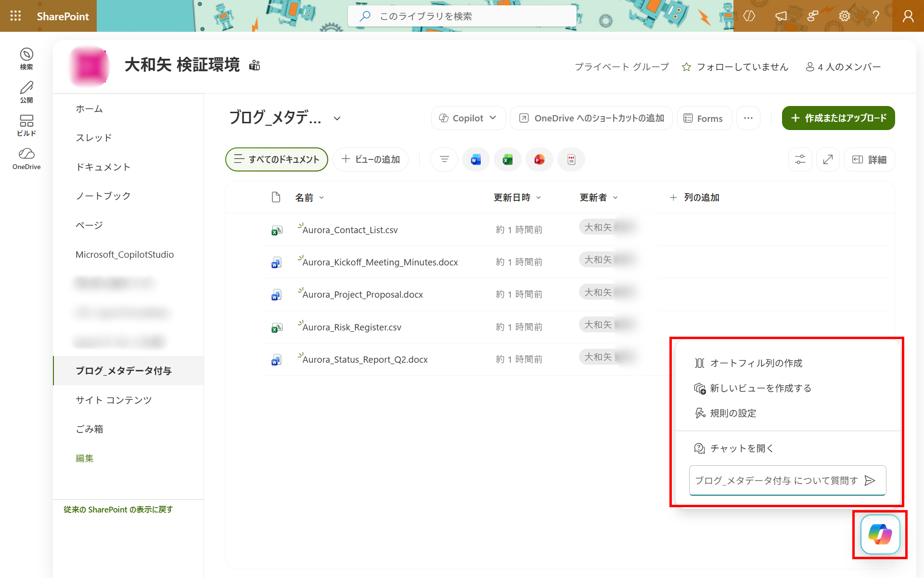Open the 名前 column sort menu
The height and width of the screenshot is (578, 924).
(x=309, y=197)
